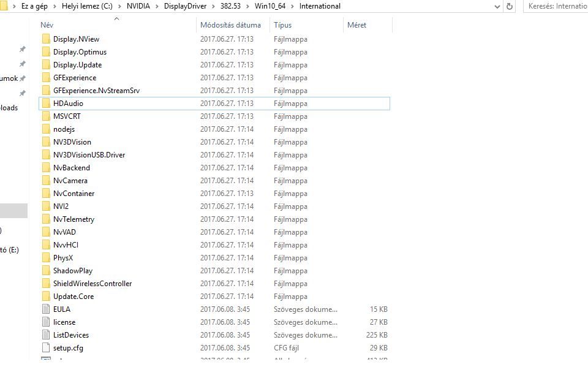The width and height of the screenshot is (588, 367).
Task: Go to 382.53 folder in breadcrumb
Action: (230, 6)
